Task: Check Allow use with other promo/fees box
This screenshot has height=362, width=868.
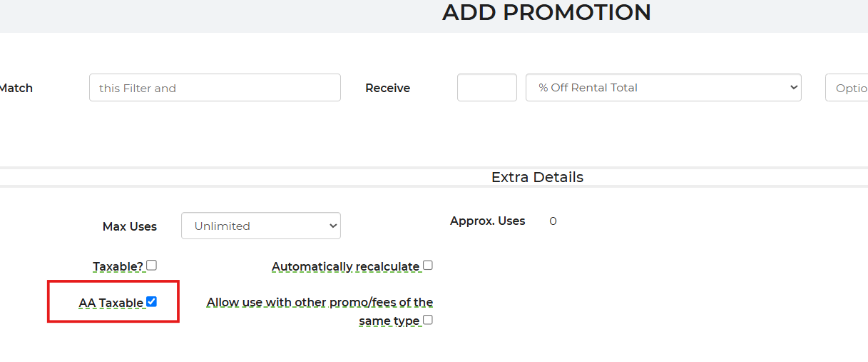Action: [428, 320]
